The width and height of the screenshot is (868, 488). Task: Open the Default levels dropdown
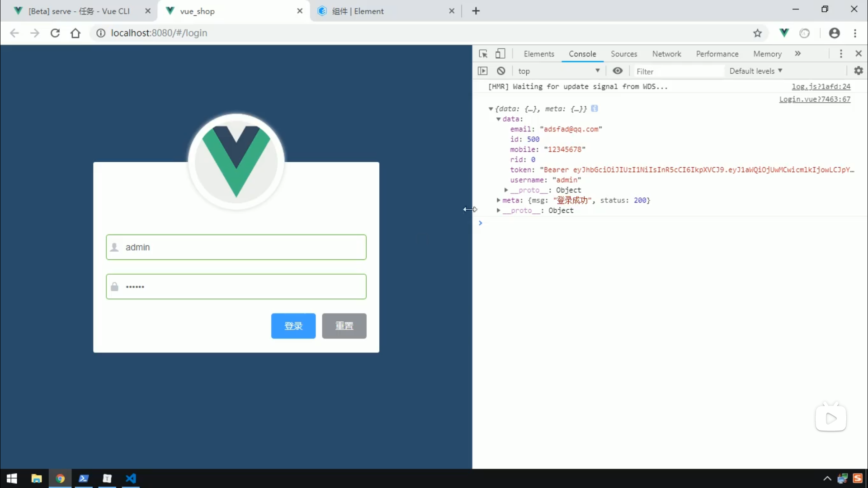coord(756,71)
